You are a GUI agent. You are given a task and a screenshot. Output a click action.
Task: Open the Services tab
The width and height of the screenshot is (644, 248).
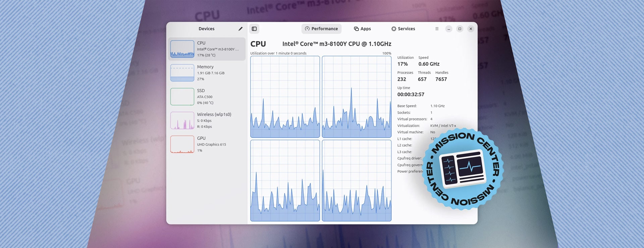coord(403,29)
